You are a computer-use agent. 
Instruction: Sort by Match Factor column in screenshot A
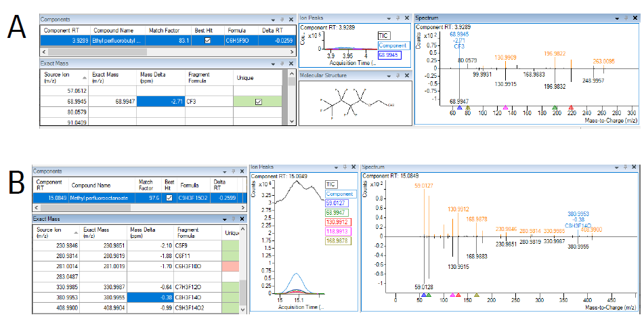click(168, 30)
